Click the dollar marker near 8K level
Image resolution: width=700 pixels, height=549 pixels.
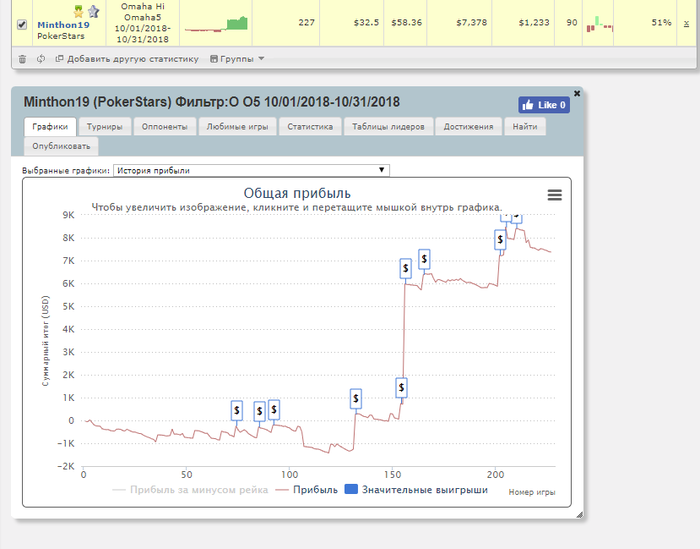click(x=500, y=240)
